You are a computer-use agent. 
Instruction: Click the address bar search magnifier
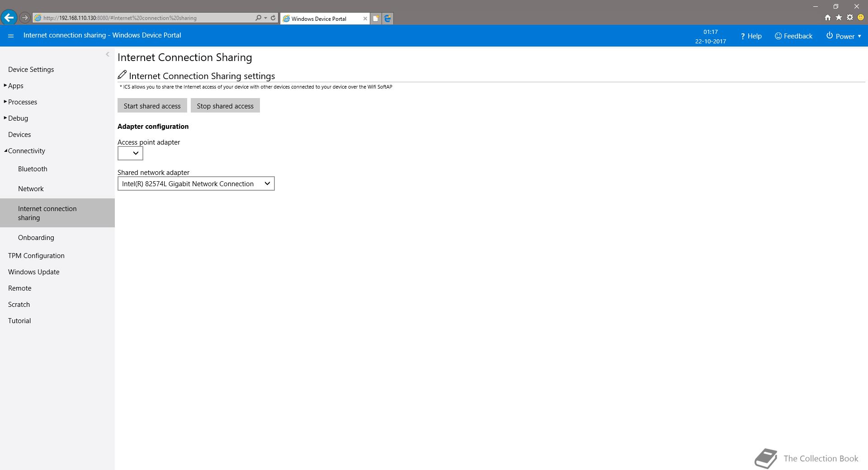click(x=258, y=18)
